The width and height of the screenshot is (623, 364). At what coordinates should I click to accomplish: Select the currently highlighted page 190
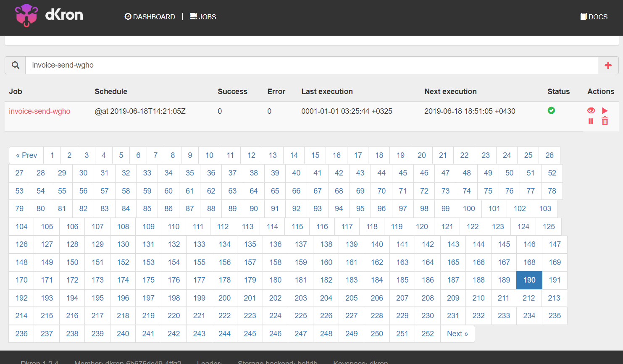point(529,280)
